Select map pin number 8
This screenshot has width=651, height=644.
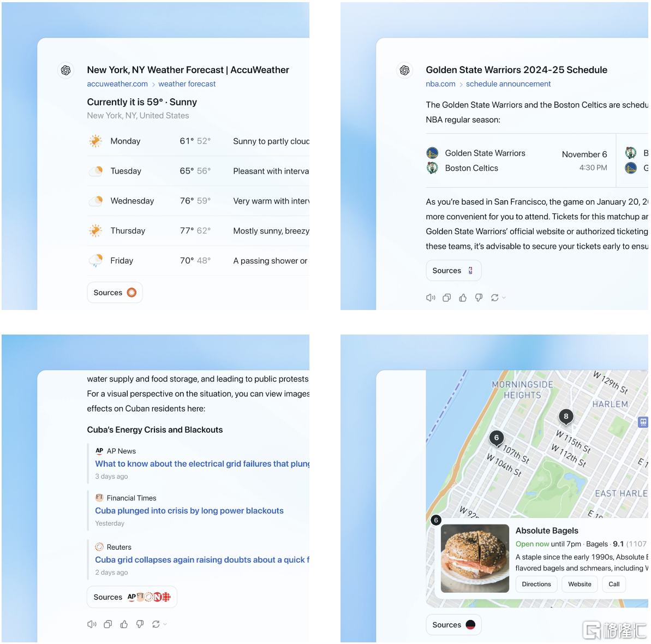click(566, 416)
